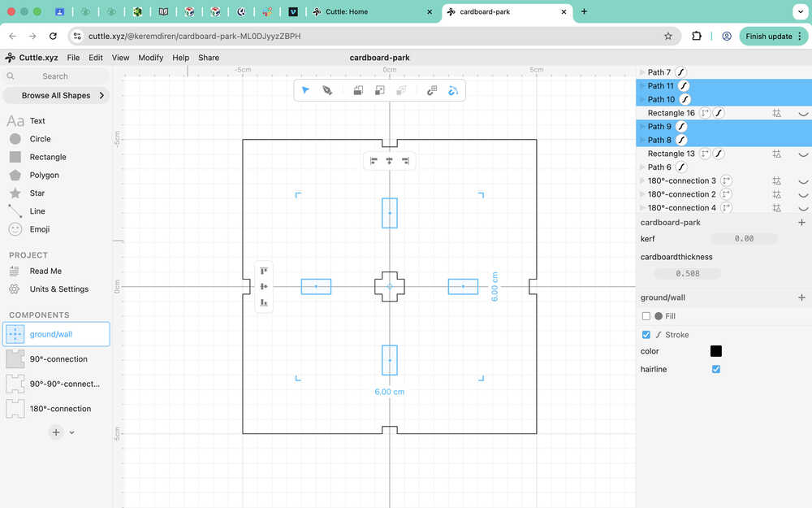Click Browse All Shapes button

(56, 95)
